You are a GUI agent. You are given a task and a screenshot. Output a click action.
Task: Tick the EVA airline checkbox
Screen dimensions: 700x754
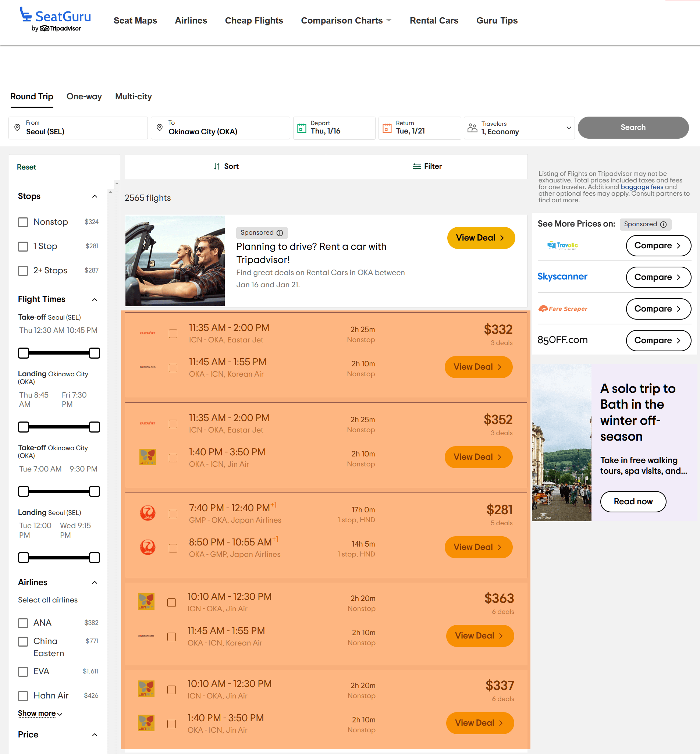[23, 672]
